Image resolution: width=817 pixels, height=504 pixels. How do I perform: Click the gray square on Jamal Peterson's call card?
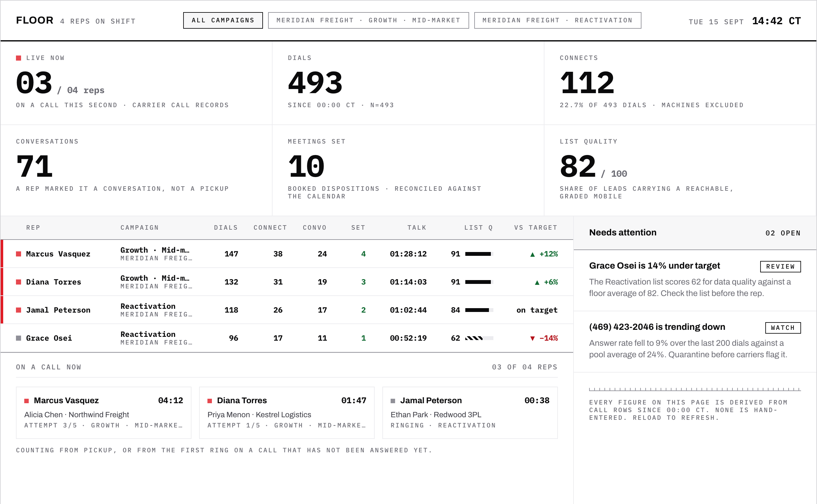click(x=393, y=401)
